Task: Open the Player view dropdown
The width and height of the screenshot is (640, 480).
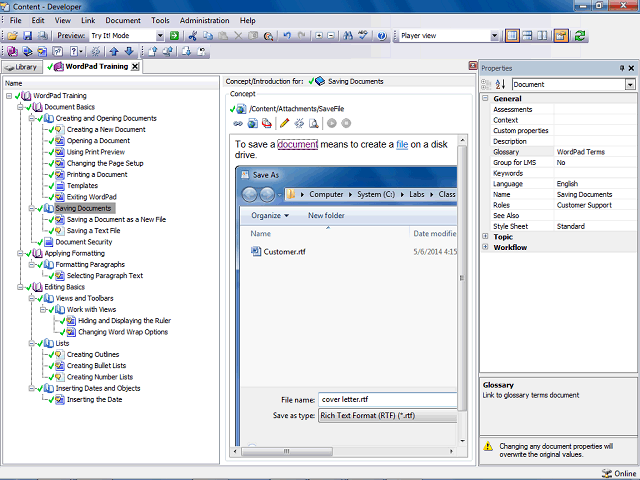Action: [494, 36]
